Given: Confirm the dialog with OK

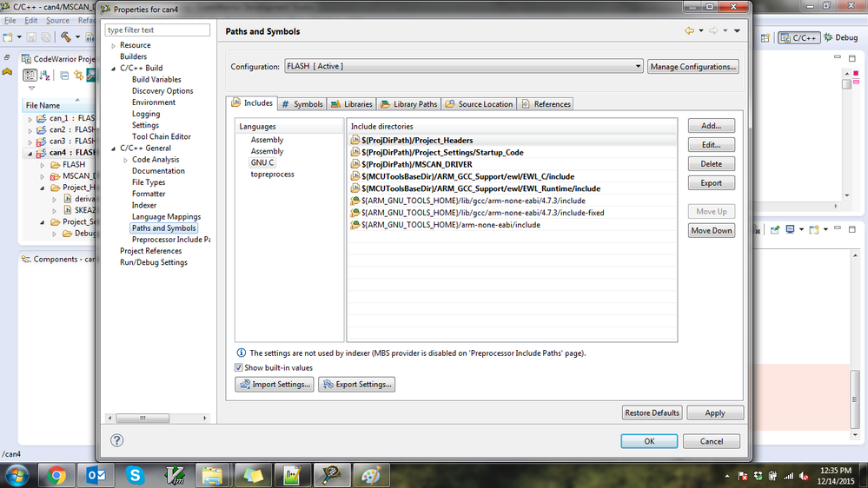Looking at the screenshot, I should tap(649, 441).
